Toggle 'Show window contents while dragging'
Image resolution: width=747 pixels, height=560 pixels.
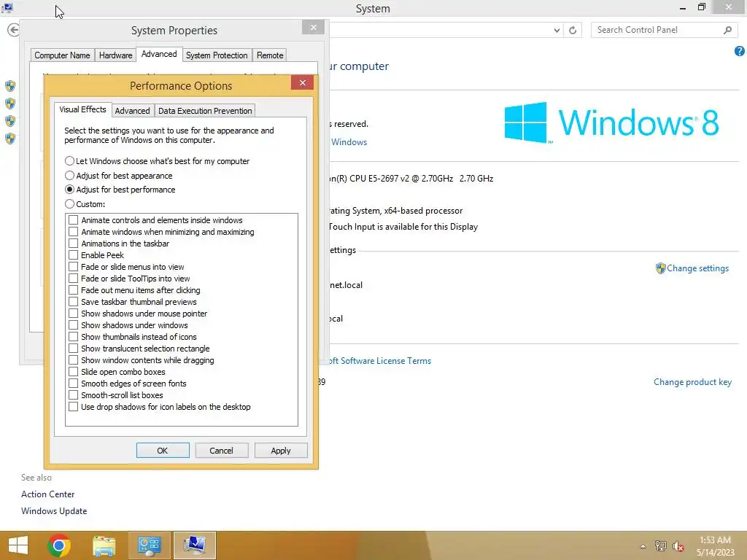74,360
